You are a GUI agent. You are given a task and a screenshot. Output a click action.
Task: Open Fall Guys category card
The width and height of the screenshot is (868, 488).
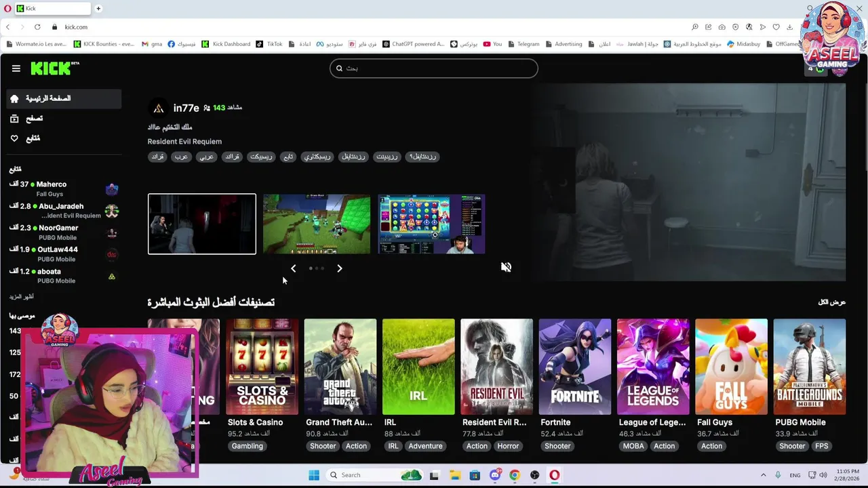tap(731, 367)
